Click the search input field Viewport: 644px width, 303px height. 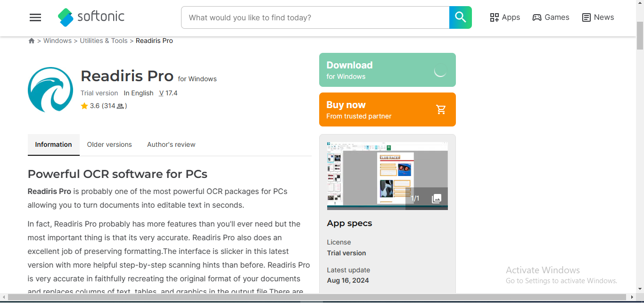315,17
